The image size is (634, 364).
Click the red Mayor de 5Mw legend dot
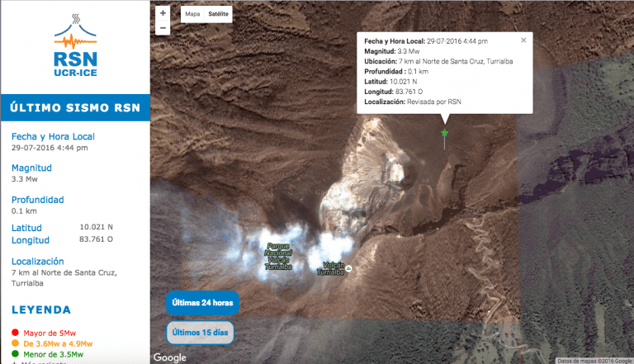tap(16, 333)
